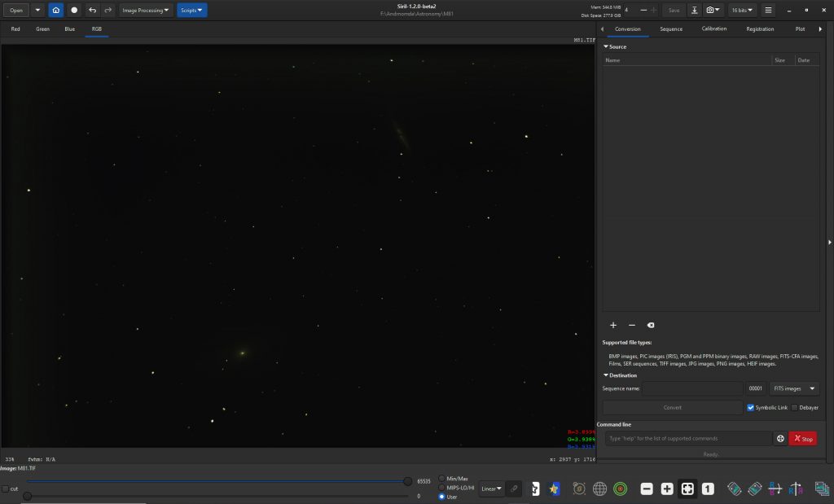Click the upper histogram cutoff slider handle
The width and height of the screenshot is (834, 504).
[x=407, y=482]
